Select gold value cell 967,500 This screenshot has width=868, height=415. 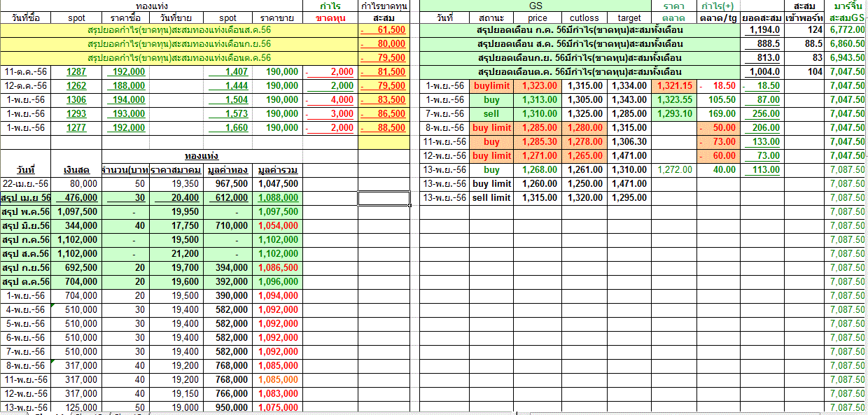pyautogui.click(x=227, y=183)
